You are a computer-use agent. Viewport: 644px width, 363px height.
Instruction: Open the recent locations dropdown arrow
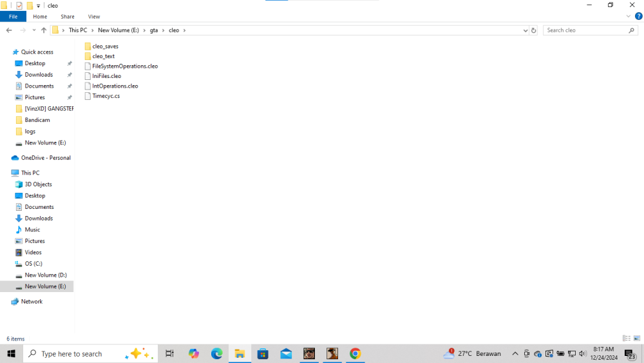33,30
